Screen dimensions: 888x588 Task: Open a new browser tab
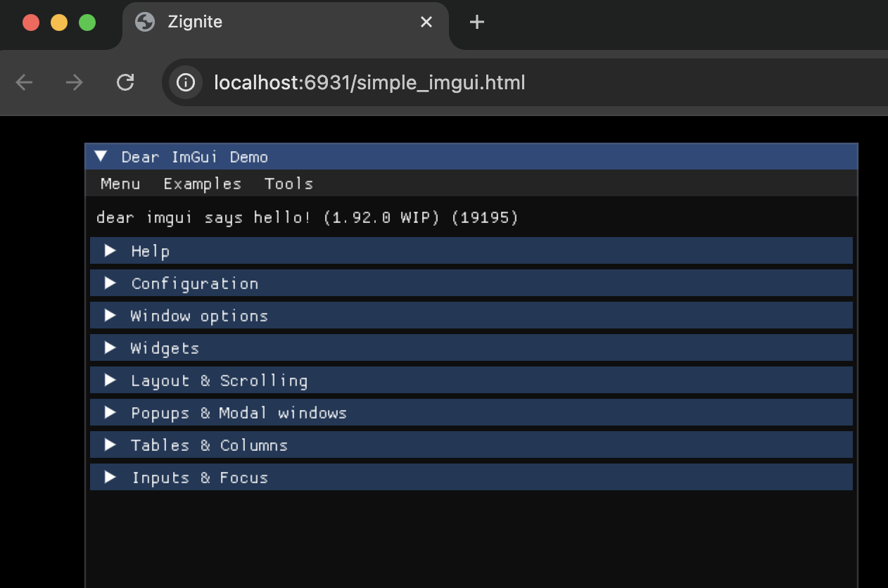pyautogui.click(x=477, y=23)
